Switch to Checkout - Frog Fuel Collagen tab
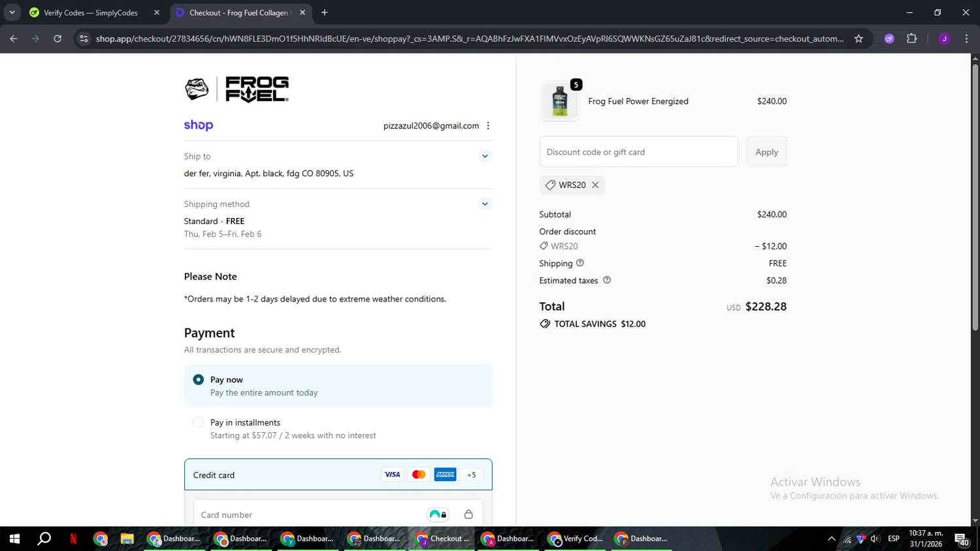Screen dimensions: 980x551 pyautogui.click(x=238, y=12)
